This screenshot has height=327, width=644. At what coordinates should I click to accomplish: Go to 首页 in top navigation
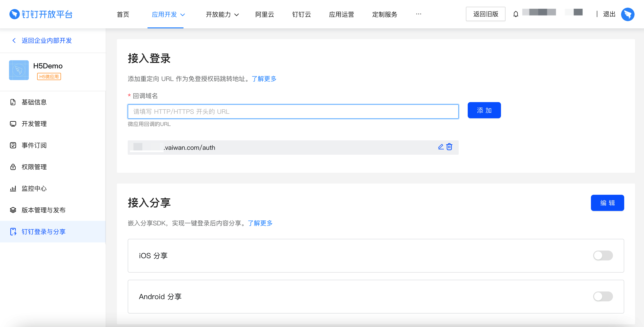point(123,14)
